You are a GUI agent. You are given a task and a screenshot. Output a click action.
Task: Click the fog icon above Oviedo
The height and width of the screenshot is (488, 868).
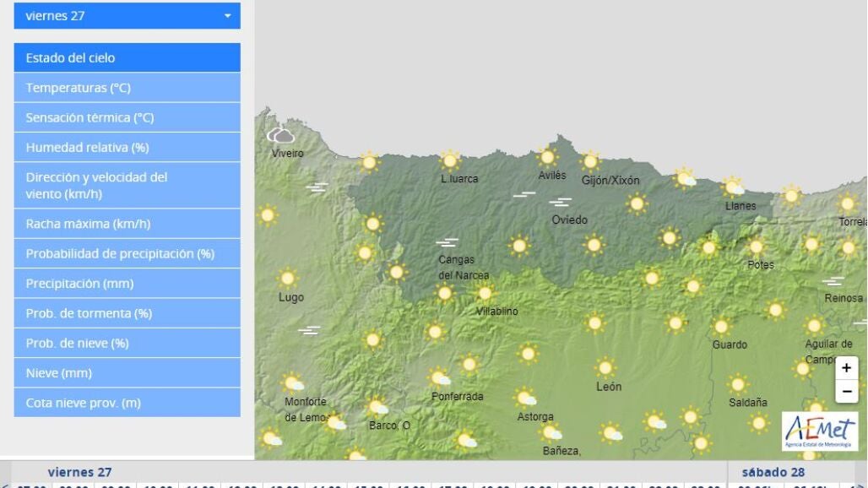pos(559,203)
